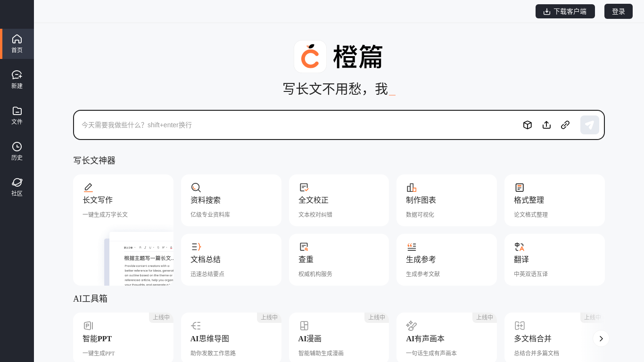The width and height of the screenshot is (644, 362).
Task: Click the AI思维导图 card title
Action: click(x=210, y=338)
